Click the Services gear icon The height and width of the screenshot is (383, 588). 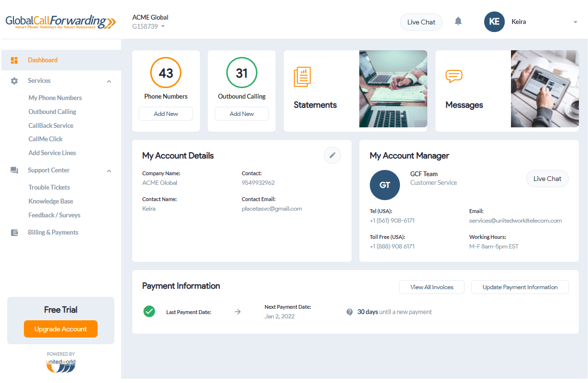14,81
